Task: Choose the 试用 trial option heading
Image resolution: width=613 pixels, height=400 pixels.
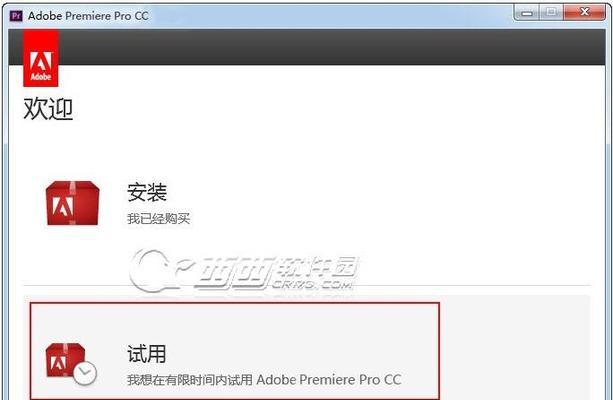Action: (147, 353)
